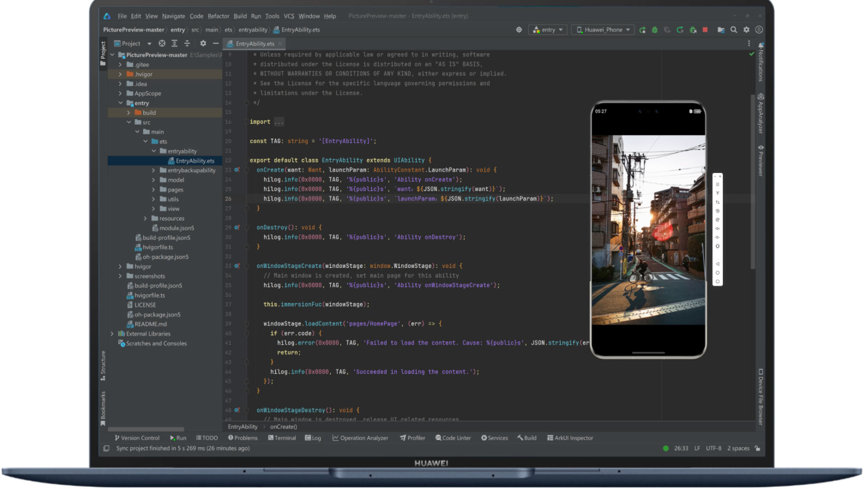Toggle the Project side panel tab
868x489 pixels.
click(103, 53)
